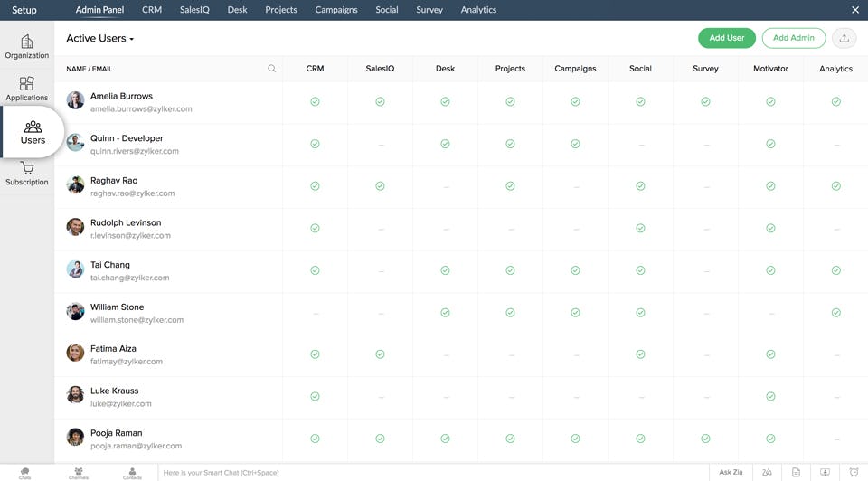Expand the Active Users dropdown
The height and width of the screenshot is (481, 868).
pos(100,38)
